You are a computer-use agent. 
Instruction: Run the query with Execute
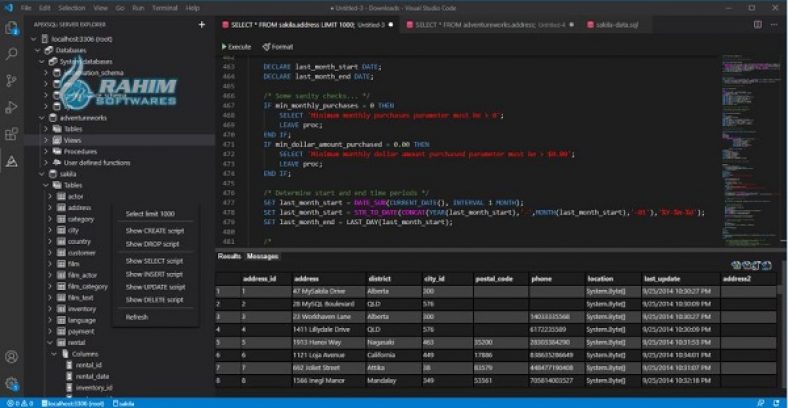[x=239, y=46]
